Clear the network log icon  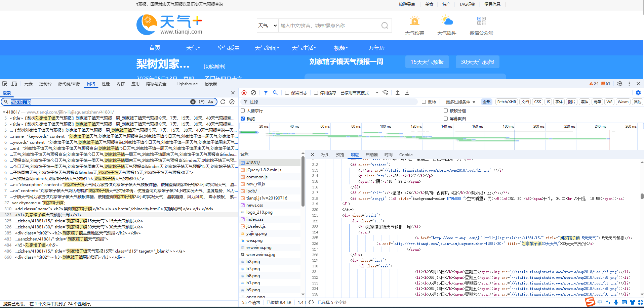point(253,93)
